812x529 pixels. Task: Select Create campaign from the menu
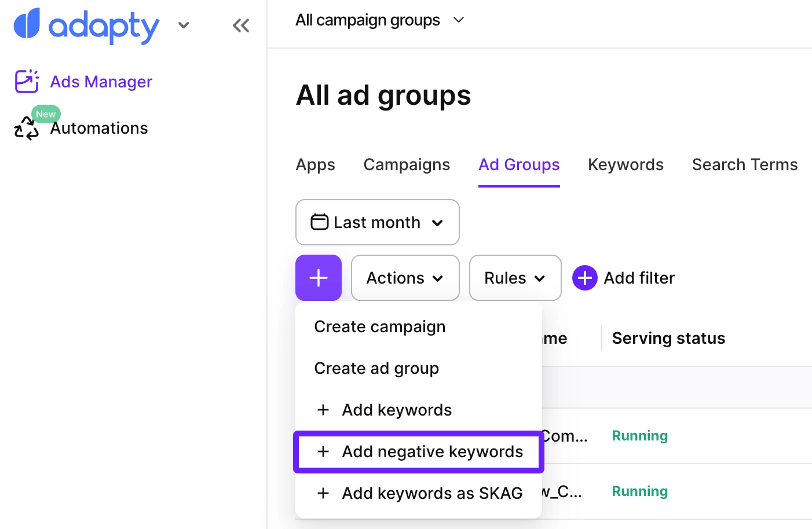click(379, 326)
